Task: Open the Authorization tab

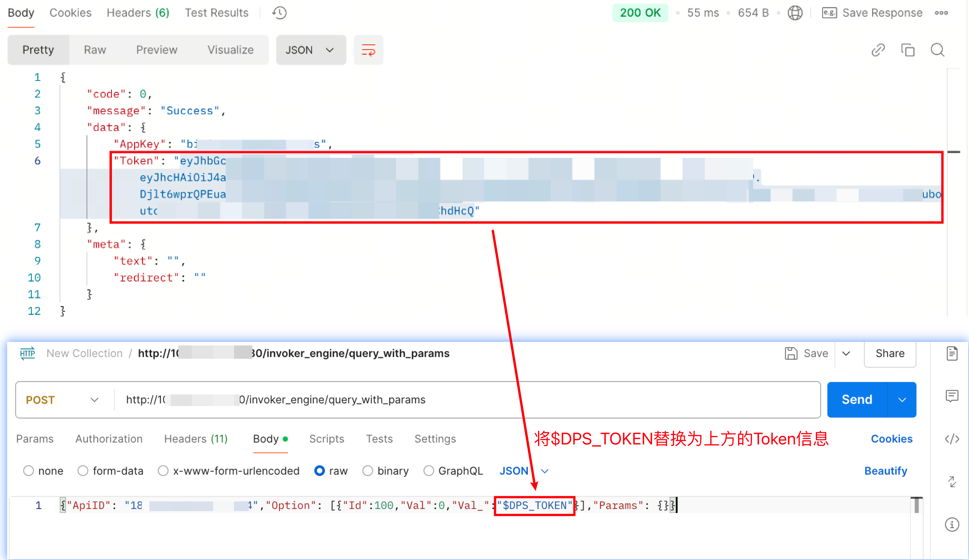Action: pos(109,439)
